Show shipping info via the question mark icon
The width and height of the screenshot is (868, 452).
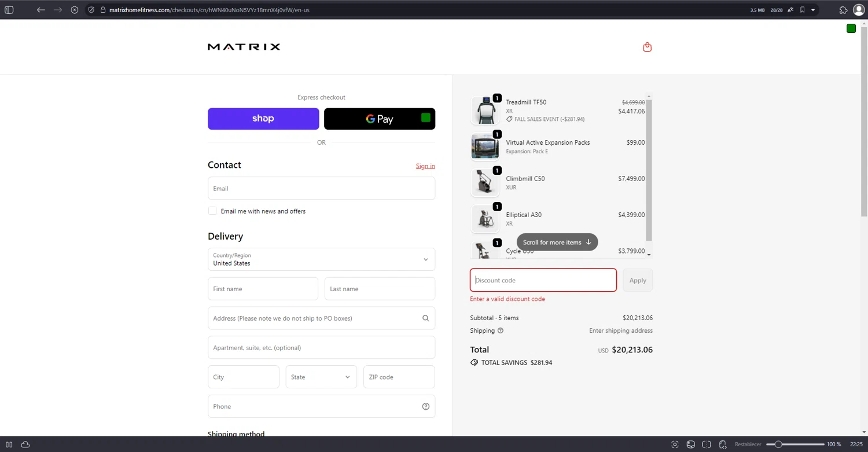tap(501, 331)
